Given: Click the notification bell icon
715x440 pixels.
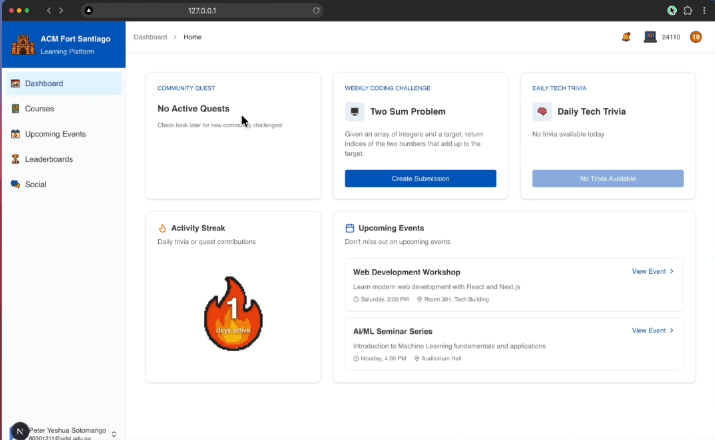Looking at the screenshot, I should coord(627,37).
